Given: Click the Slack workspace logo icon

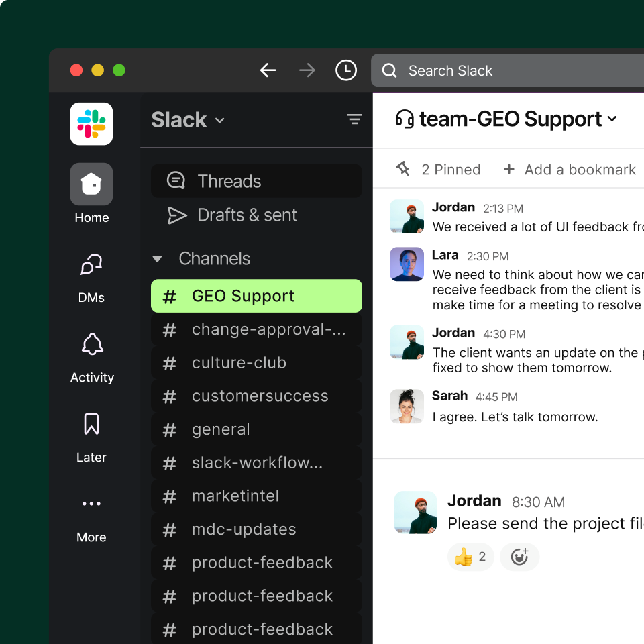Looking at the screenshot, I should [x=91, y=123].
